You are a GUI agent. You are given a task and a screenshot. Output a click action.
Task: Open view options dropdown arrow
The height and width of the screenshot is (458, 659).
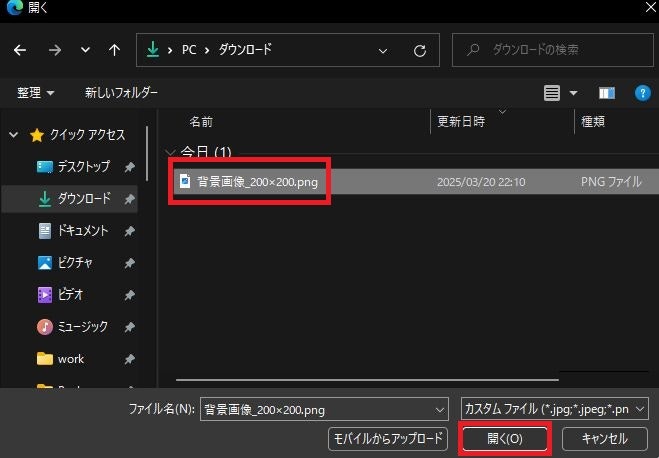pos(573,93)
